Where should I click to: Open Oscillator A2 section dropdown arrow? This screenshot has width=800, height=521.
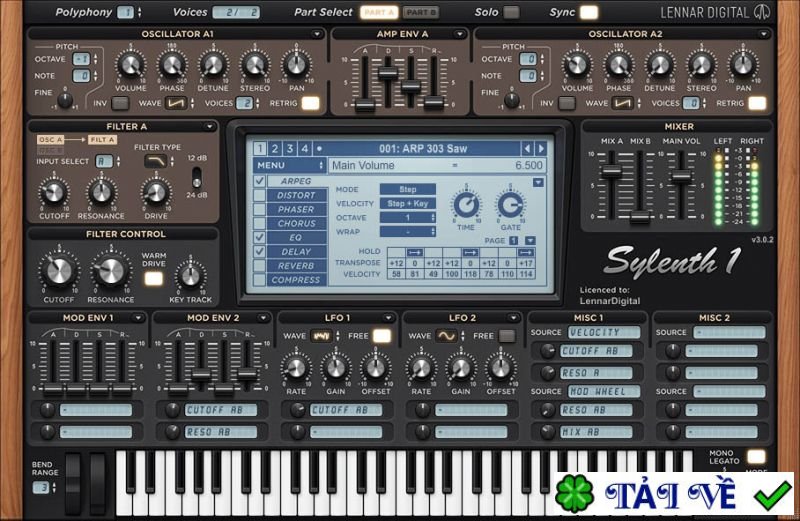764,34
